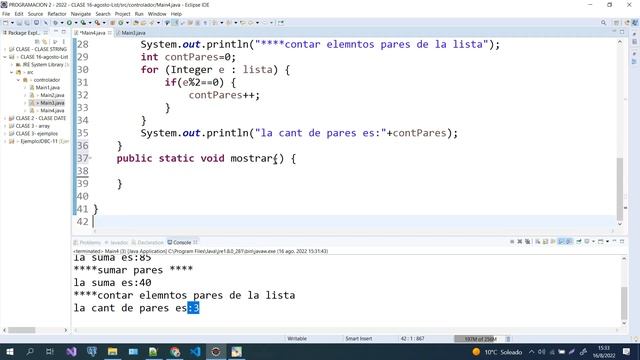Minimize the Console panel
Viewport: 640px width, 360px height.
pyautogui.click(x=614, y=242)
